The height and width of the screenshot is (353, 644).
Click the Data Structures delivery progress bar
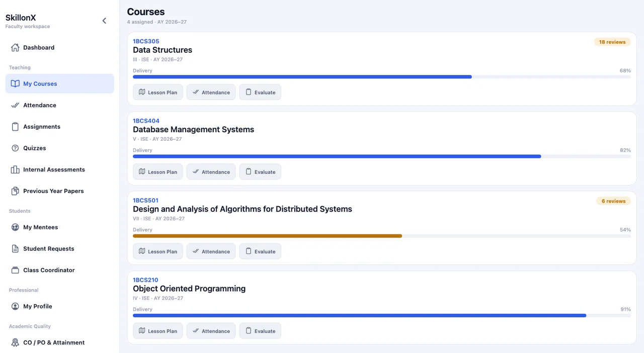click(x=382, y=77)
